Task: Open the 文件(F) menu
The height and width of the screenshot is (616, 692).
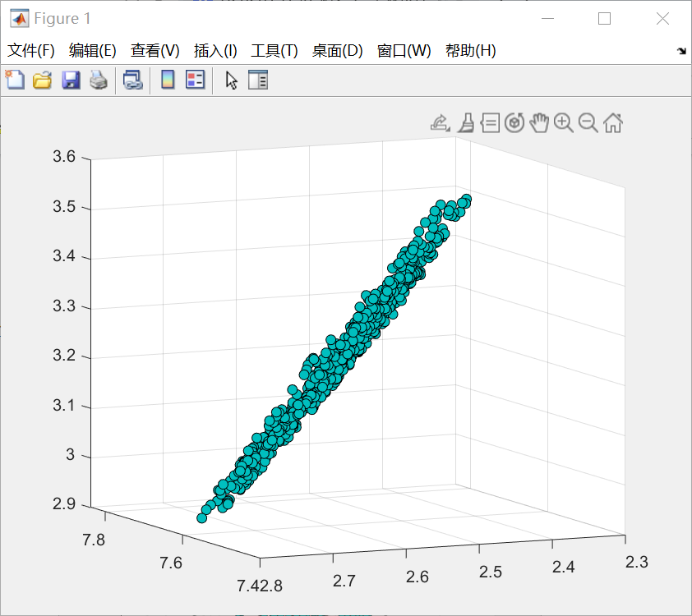Action: point(31,51)
